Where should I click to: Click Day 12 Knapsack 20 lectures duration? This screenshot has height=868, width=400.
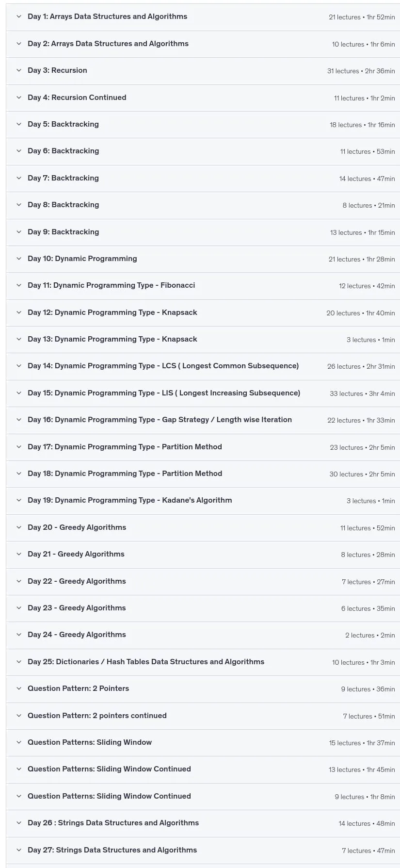(x=361, y=313)
